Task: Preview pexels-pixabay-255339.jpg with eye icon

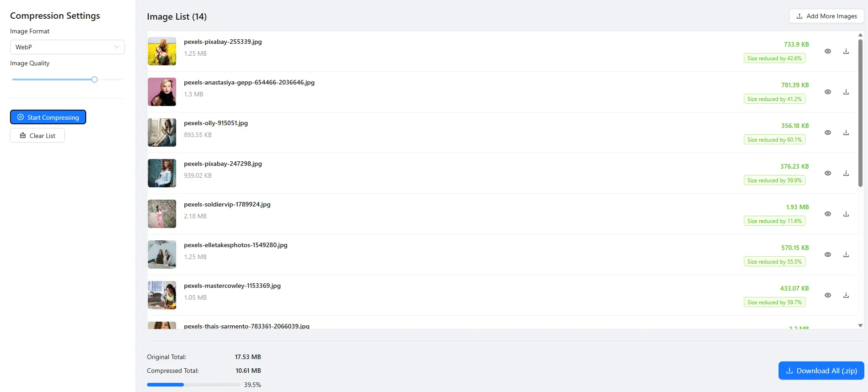Action: [x=827, y=51]
